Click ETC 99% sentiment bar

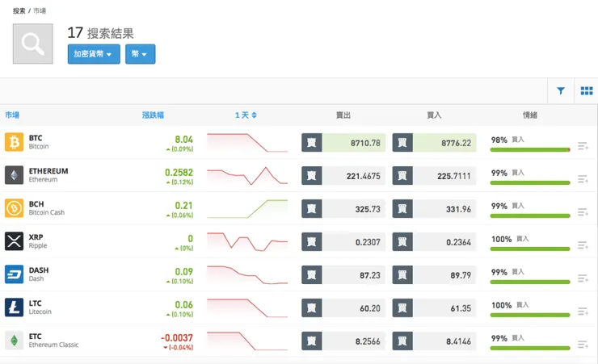(530, 348)
